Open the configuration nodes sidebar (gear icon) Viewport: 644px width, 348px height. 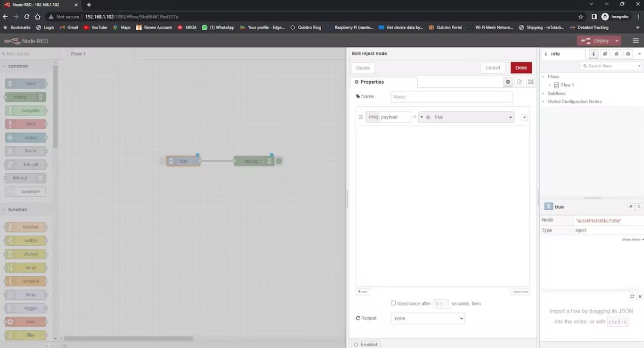[628, 53]
